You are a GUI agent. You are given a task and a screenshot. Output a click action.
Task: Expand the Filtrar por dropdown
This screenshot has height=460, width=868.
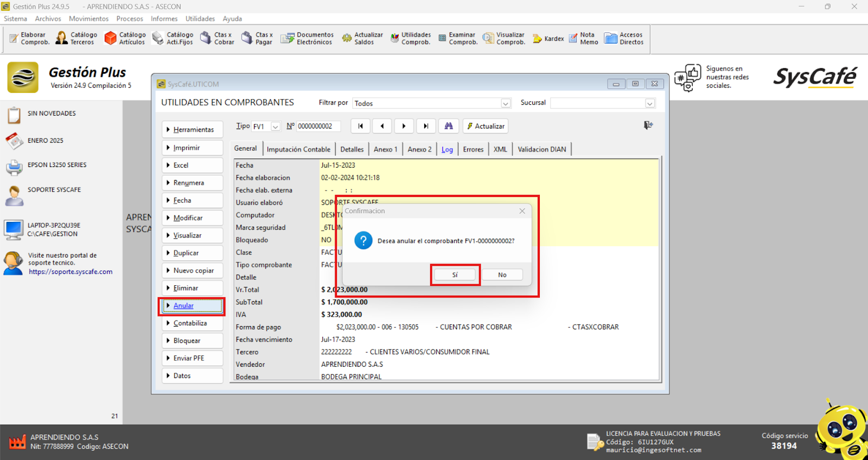tap(505, 104)
